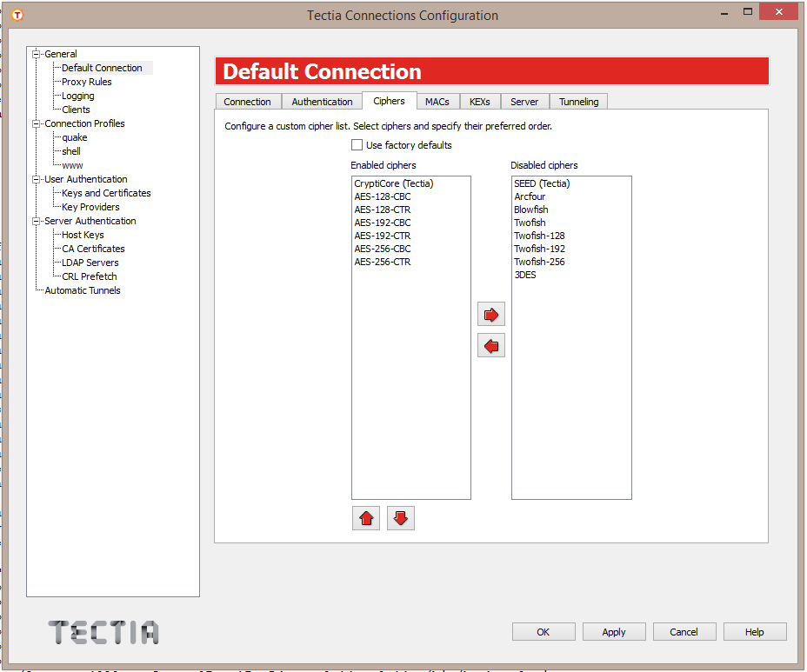Select the shell connection profile
Image resolution: width=807 pixels, height=672 pixels.
tap(71, 151)
